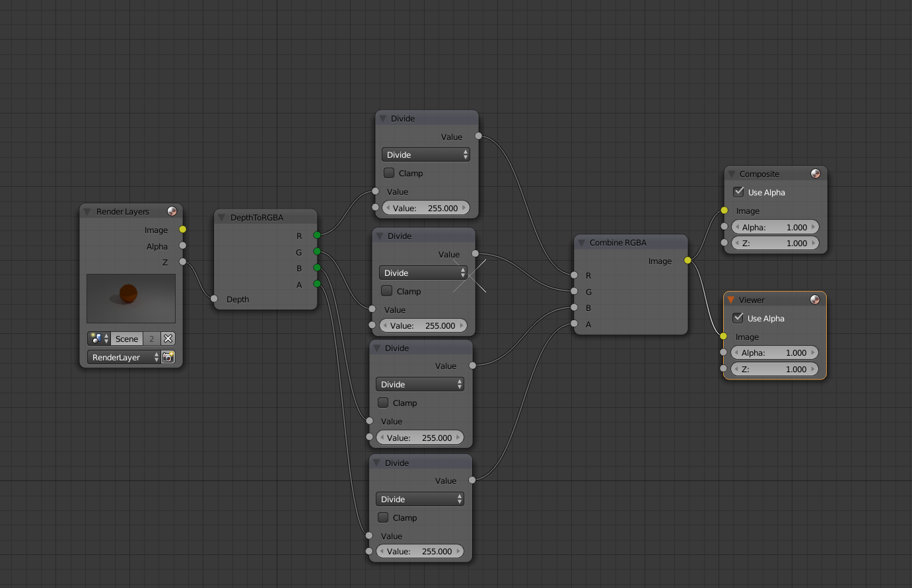Viewport: 912px width, 588px height.
Task: Uncheck Use Alpha in Viewer node
Action: coord(738,318)
